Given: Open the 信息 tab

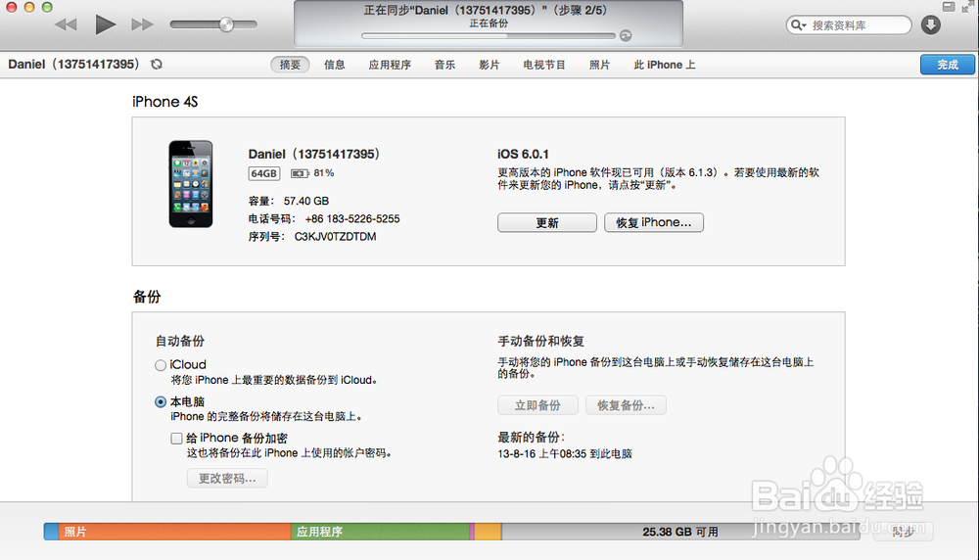Looking at the screenshot, I should click(x=335, y=65).
